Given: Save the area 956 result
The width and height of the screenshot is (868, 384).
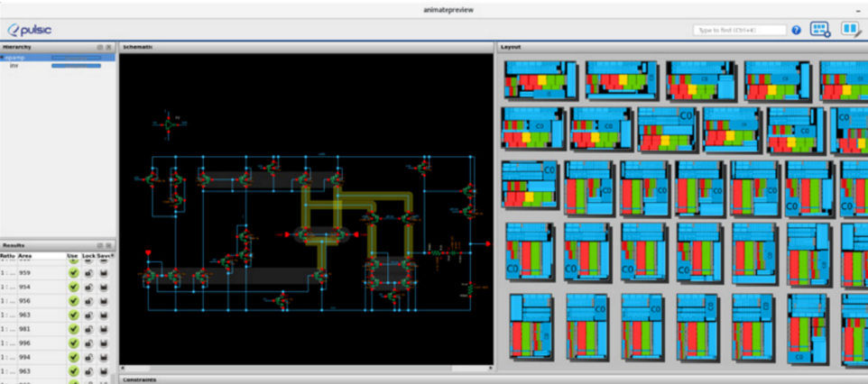Looking at the screenshot, I should pos(103,301).
